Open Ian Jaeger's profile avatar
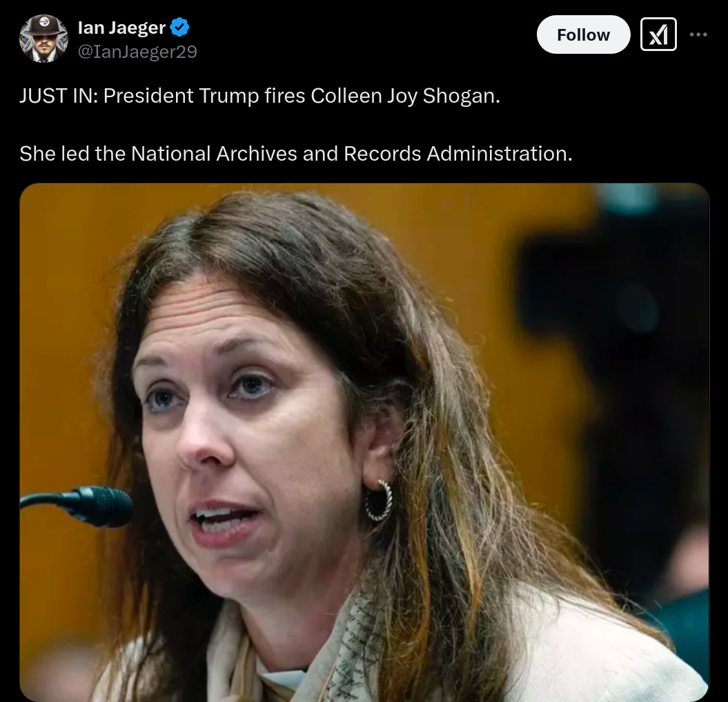Image resolution: width=728 pixels, height=702 pixels. click(43, 39)
